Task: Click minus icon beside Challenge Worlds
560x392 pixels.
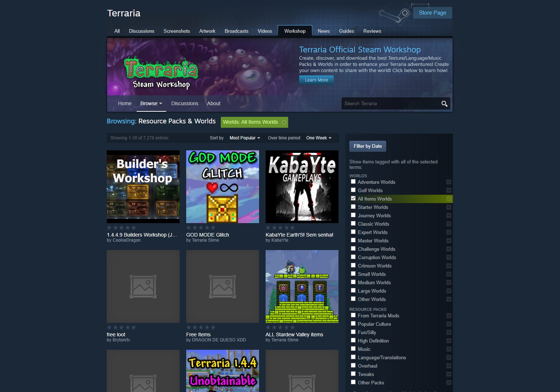Action: tap(449, 249)
